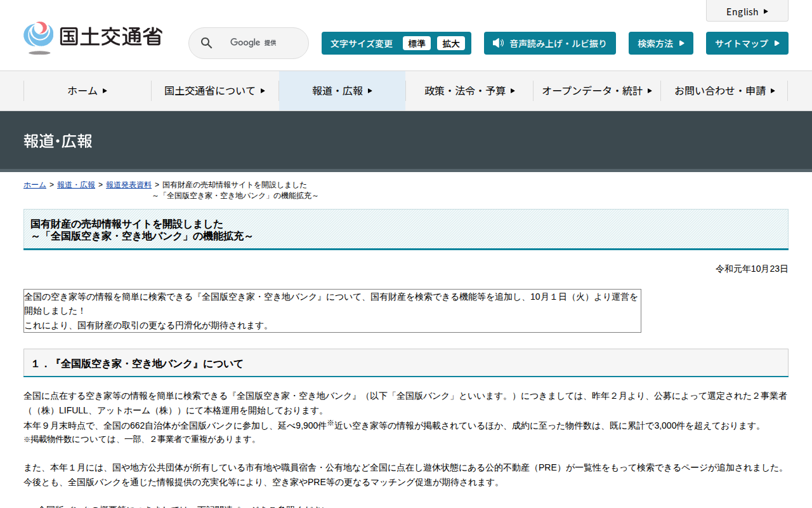Click the arrow beside 検索方法

tap(682, 43)
